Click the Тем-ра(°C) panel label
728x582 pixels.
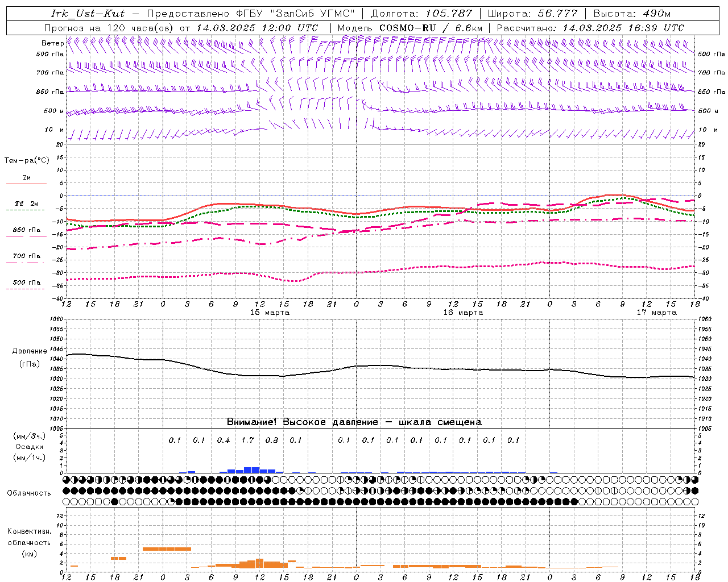(x=27, y=161)
